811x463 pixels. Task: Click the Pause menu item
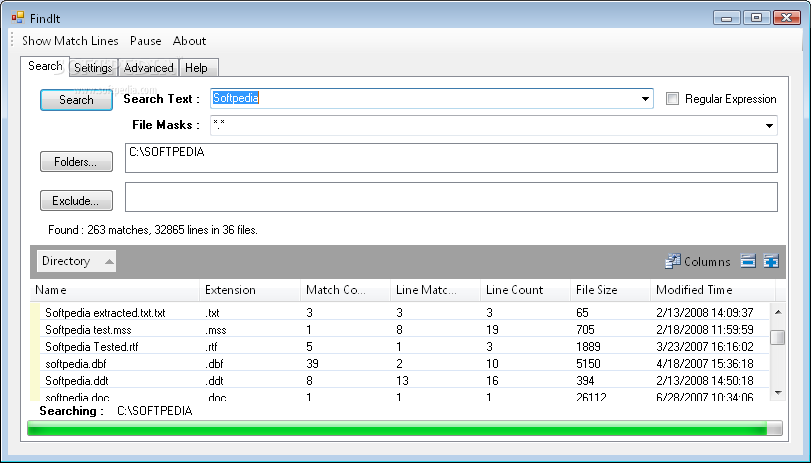pyautogui.click(x=145, y=41)
